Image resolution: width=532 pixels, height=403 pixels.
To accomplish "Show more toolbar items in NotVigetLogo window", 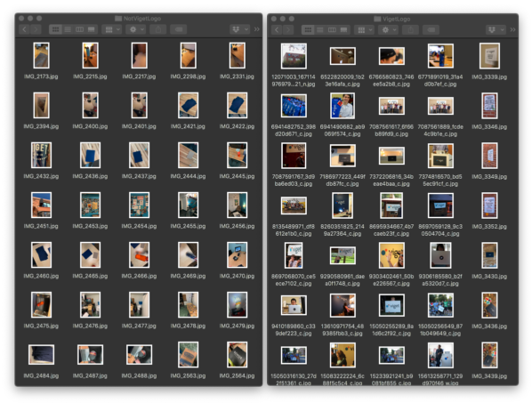I will pyautogui.click(x=257, y=29).
